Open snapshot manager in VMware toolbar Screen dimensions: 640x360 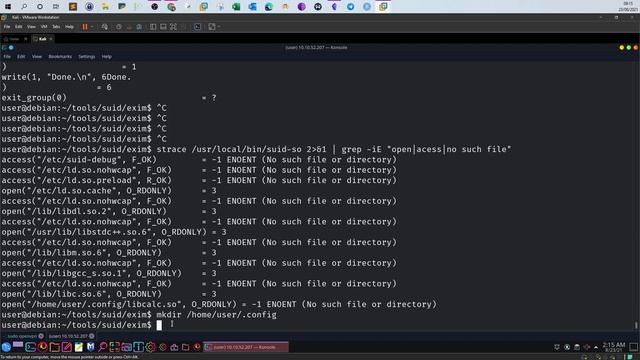(139, 27)
